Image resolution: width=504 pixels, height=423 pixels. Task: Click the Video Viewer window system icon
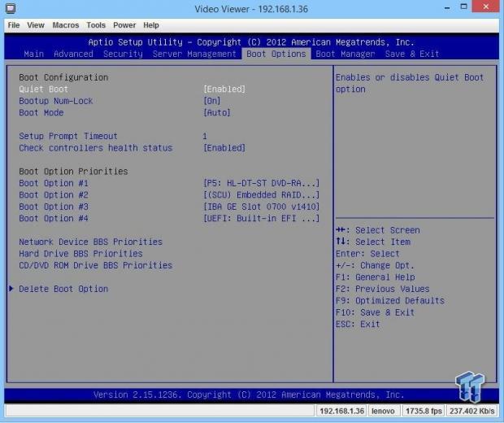11,8
